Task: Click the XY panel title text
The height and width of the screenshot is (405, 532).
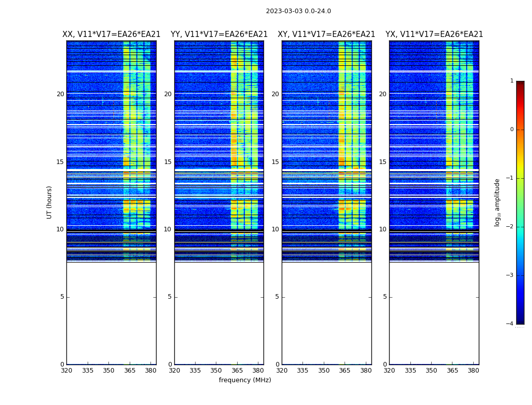Action: click(x=326, y=34)
